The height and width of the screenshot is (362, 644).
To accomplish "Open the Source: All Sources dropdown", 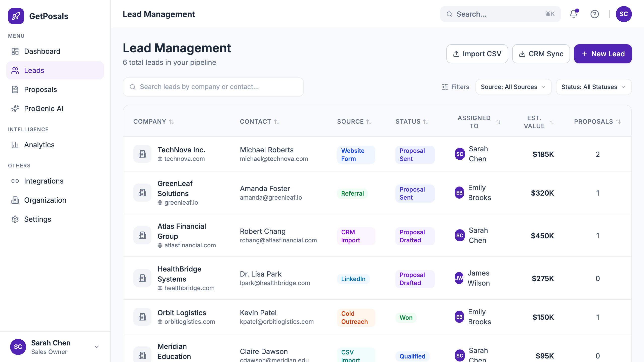I will [x=513, y=87].
